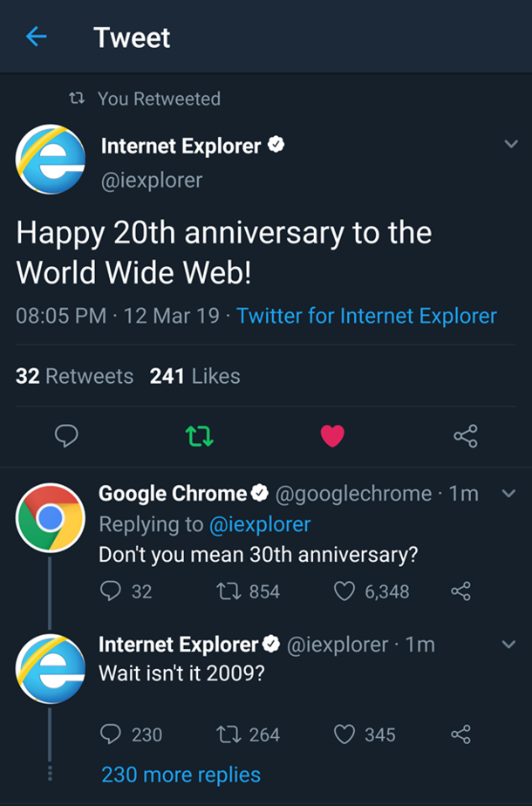Go back using the arrow icon
This screenshot has height=806, width=532.
click(36, 37)
